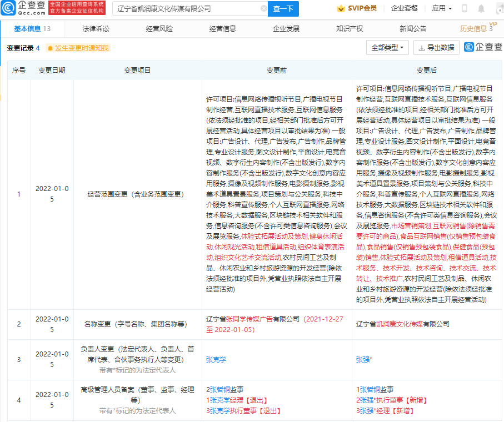
Task: Click the Qcc.com logo icon
Action: 8,8
